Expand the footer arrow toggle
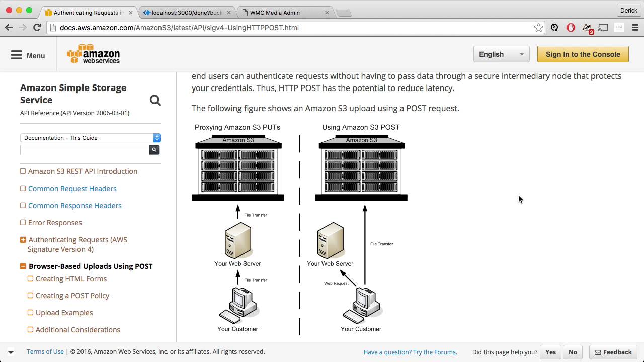 (x=11, y=352)
